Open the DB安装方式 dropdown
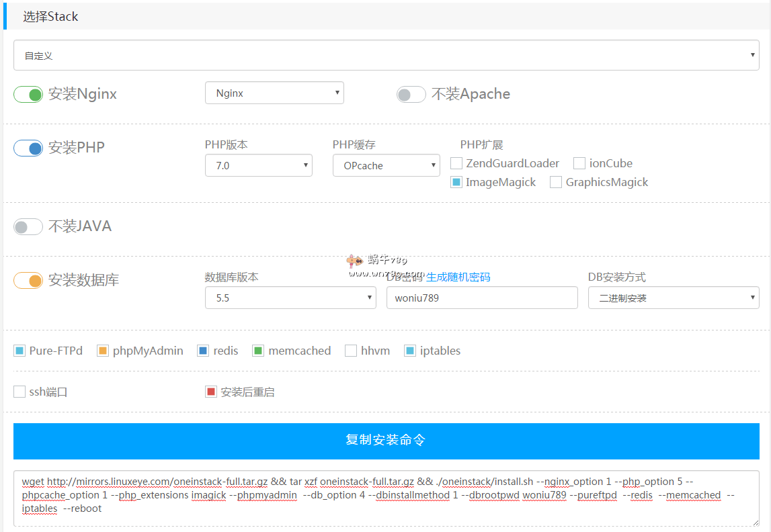Image resolution: width=771 pixels, height=532 pixels. pos(673,298)
